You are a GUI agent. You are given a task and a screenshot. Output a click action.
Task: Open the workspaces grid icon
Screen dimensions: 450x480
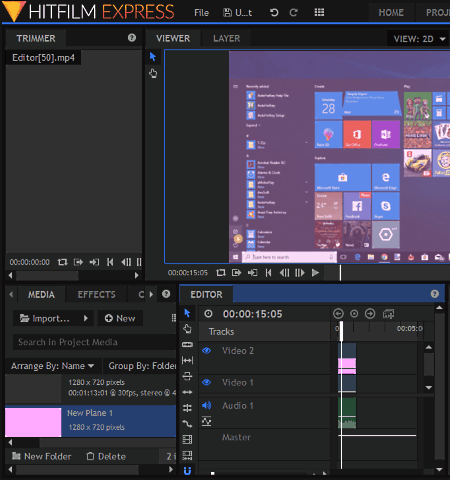(x=319, y=13)
